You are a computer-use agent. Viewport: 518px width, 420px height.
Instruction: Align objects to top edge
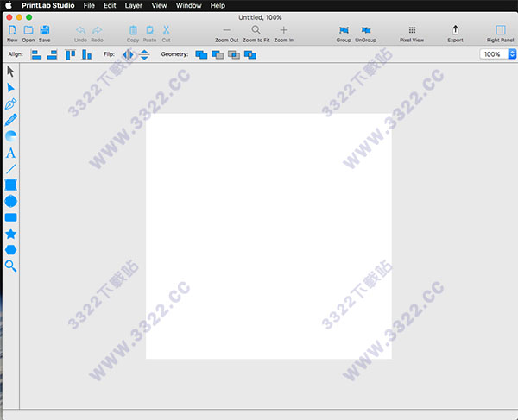tap(71, 54)
